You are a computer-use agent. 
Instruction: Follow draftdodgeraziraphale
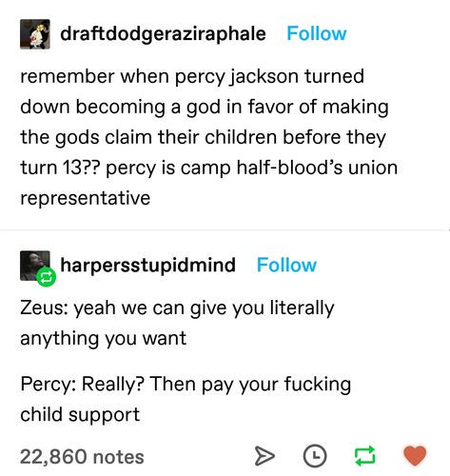pyautogui.click(x=316, y=33)
